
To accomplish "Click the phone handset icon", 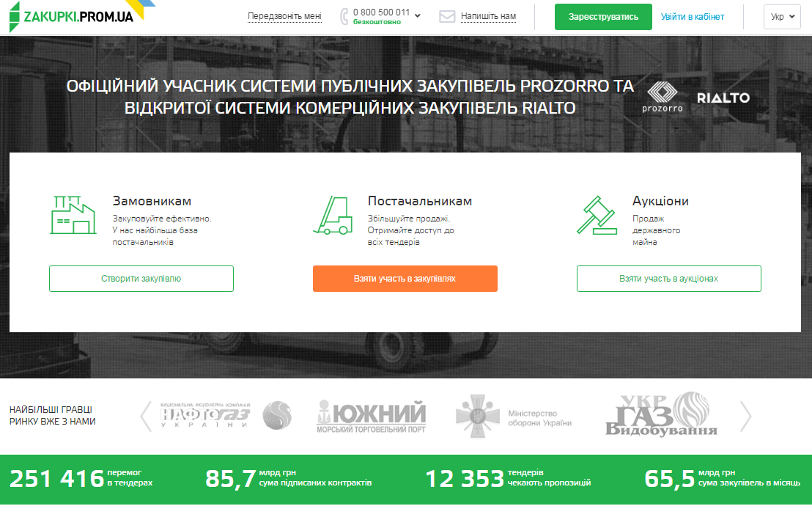I will 344,17.
